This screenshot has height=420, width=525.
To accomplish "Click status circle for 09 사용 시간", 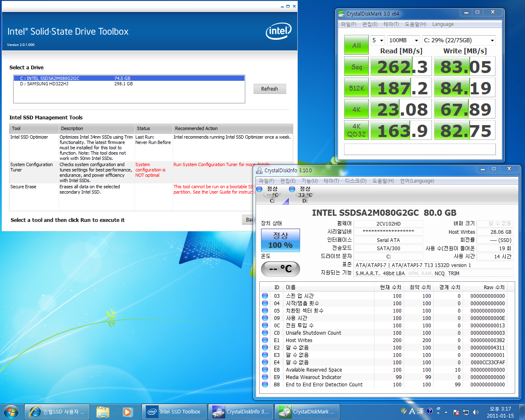I will [265, 318].
